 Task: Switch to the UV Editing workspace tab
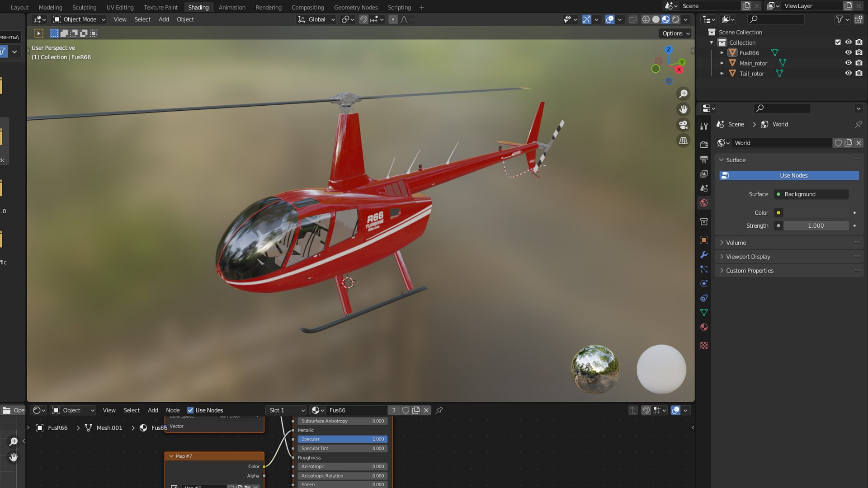tap(120, 7)
